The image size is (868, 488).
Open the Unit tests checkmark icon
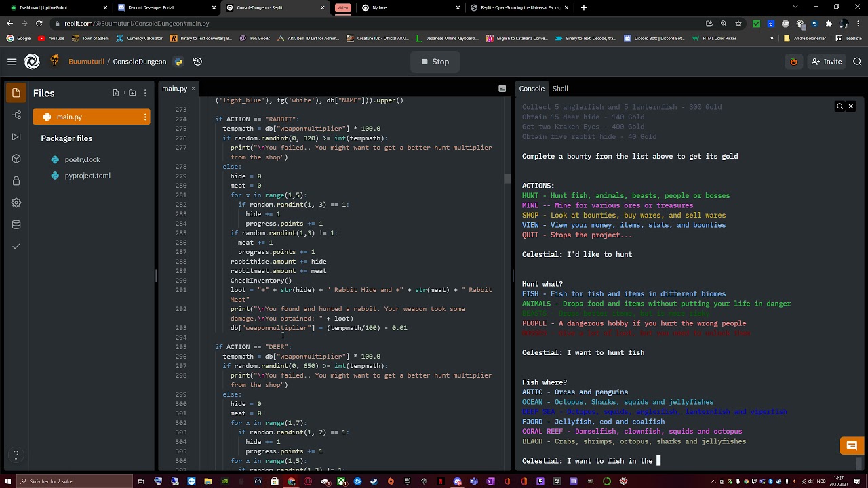[x=16, y=246]
